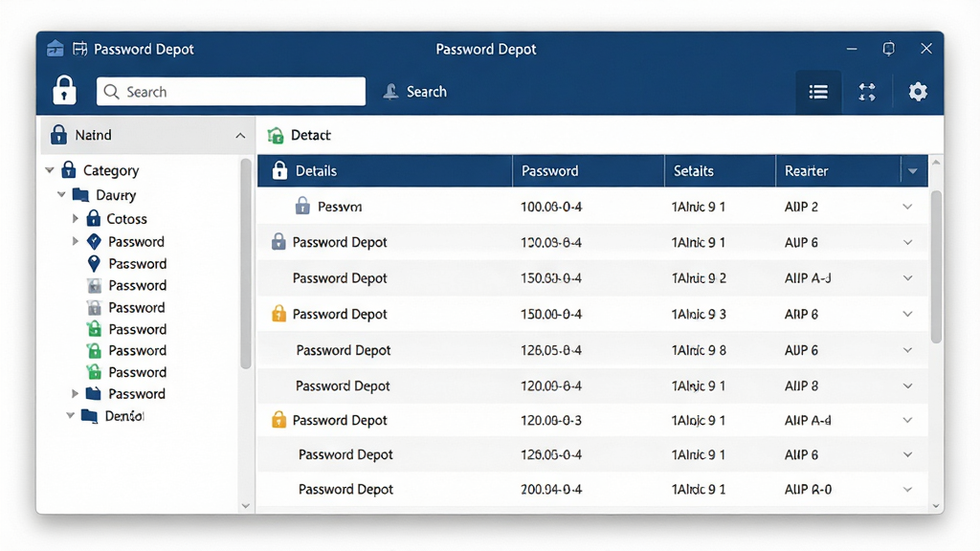Focus the Search input field
Screen dimensions: 980x551
(x=232, y=91)
